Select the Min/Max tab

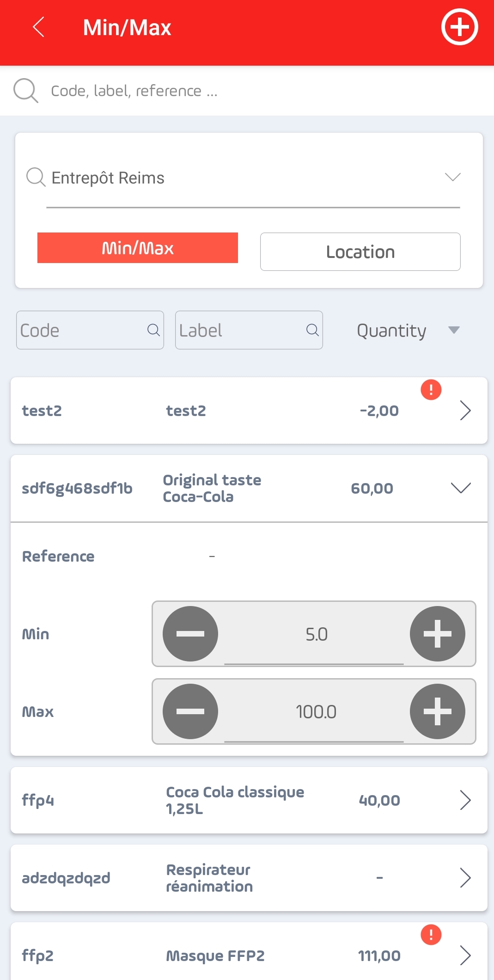coord(138,248)
